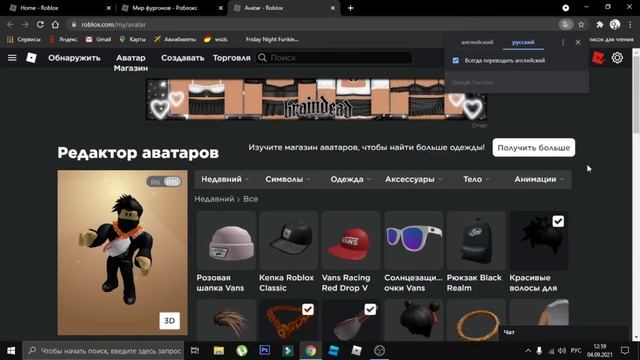
Task: Select the Розовая шапка Vans item
Action: (x=226, y=252)
